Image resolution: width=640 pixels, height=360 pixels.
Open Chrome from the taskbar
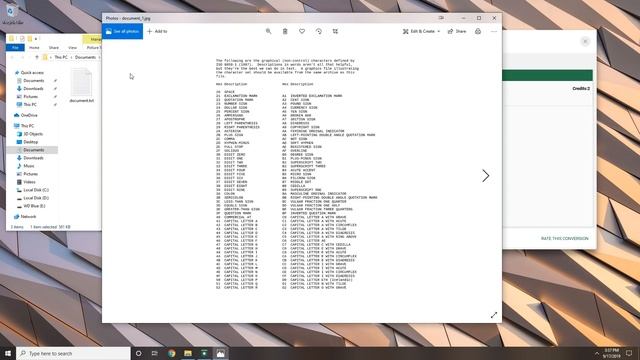171,353
